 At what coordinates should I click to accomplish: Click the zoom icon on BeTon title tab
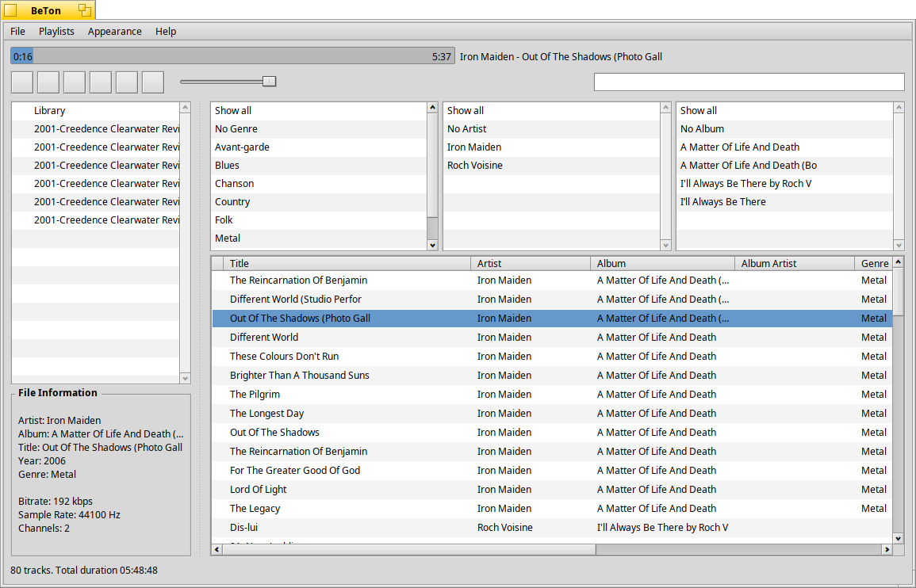point(84,10)
